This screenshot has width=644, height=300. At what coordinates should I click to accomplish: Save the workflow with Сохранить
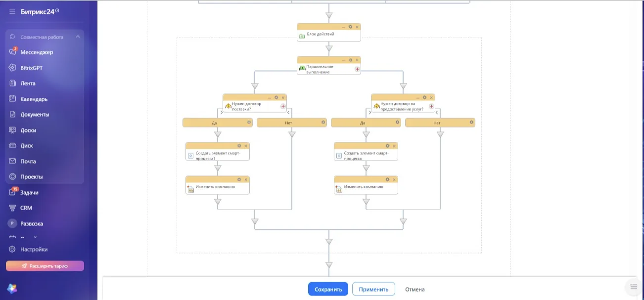(328, 289)
